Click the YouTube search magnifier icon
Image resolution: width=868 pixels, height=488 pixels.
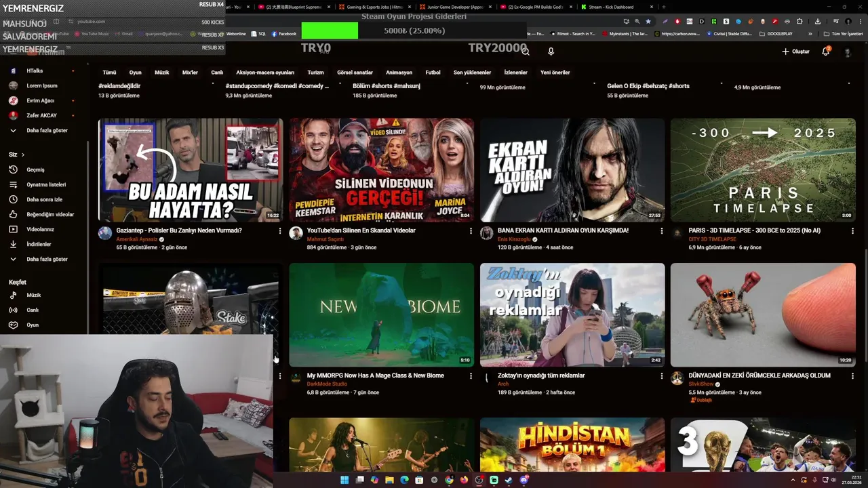coord(526,52)
